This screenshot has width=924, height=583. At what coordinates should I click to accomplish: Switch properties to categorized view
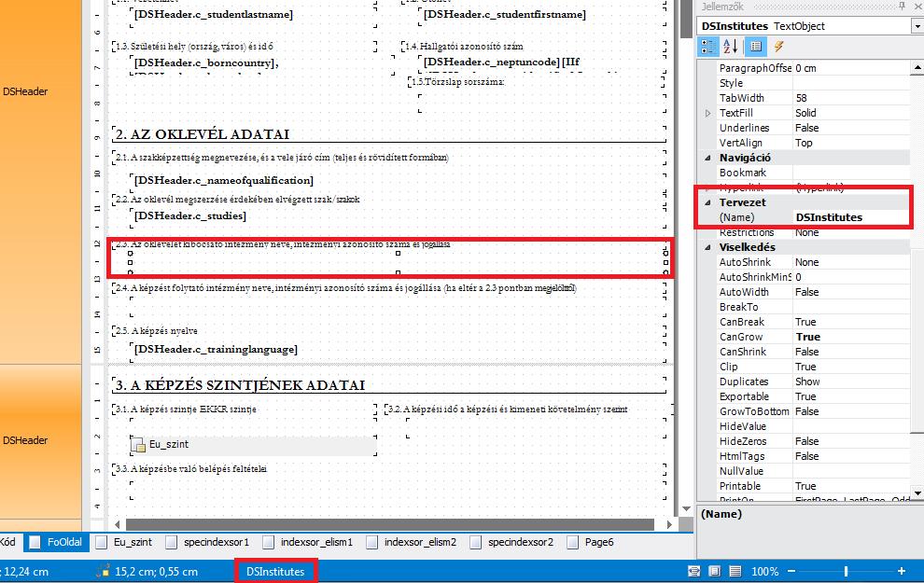tap(707, 47)
